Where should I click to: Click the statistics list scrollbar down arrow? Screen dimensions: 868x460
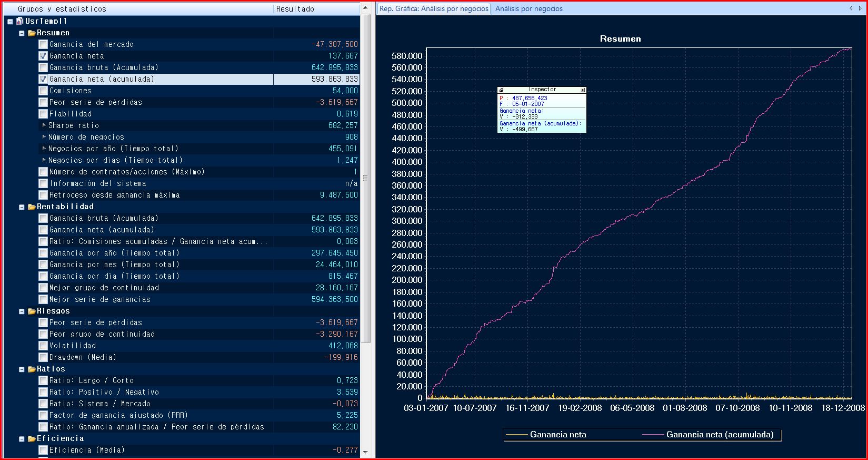coord(365,453)
